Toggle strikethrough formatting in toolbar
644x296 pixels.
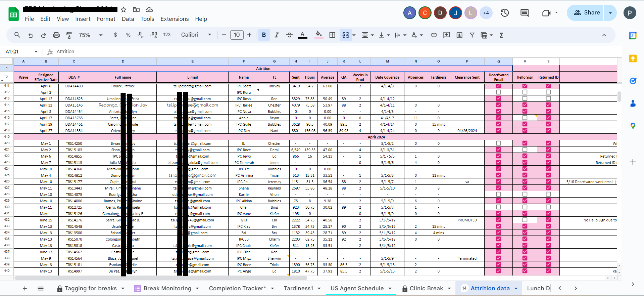[x=289, y=35]
